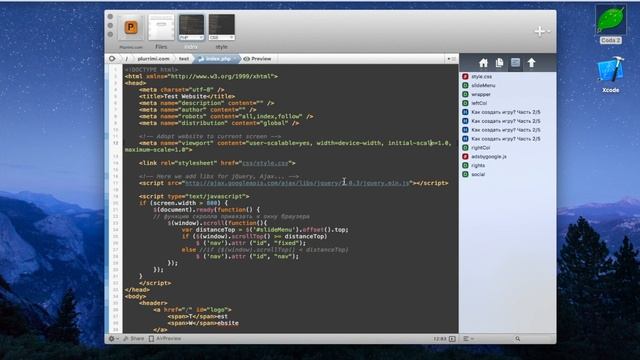
Task: Open the gear settings menu in status bar
Action: [113, 338]
